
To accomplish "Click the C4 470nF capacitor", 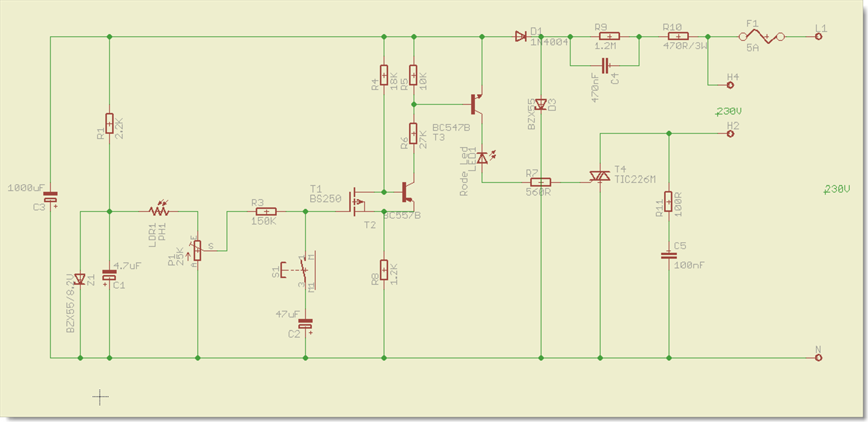I will click(x=606, y=65).
